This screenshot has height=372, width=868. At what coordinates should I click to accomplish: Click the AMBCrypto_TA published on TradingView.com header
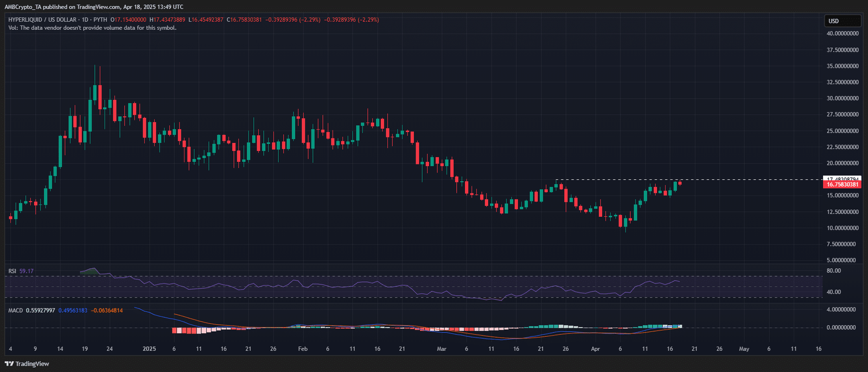click(x=94, y=7)
